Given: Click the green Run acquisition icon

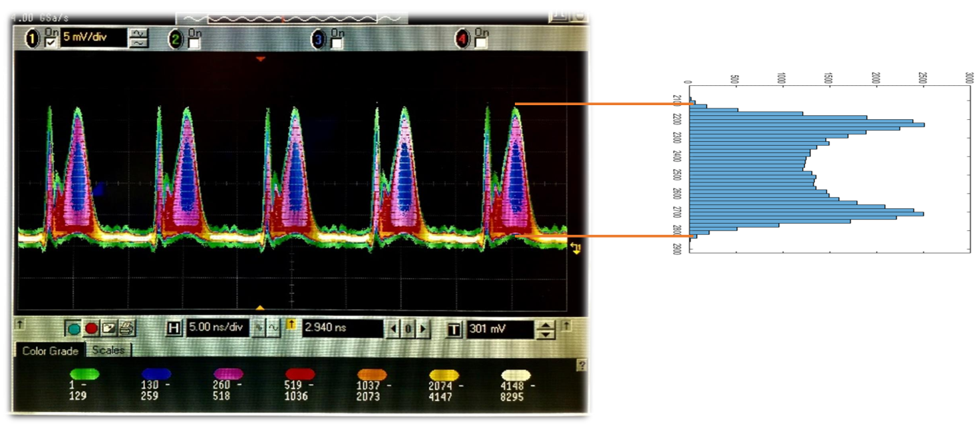Looking at the screenshot, I should [74, 328].
